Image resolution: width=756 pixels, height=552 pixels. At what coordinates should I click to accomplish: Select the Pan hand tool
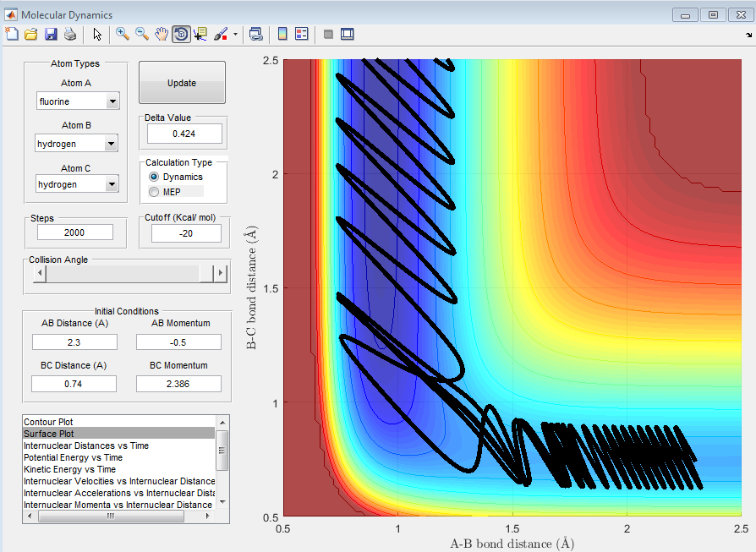[x=161, y=34]
